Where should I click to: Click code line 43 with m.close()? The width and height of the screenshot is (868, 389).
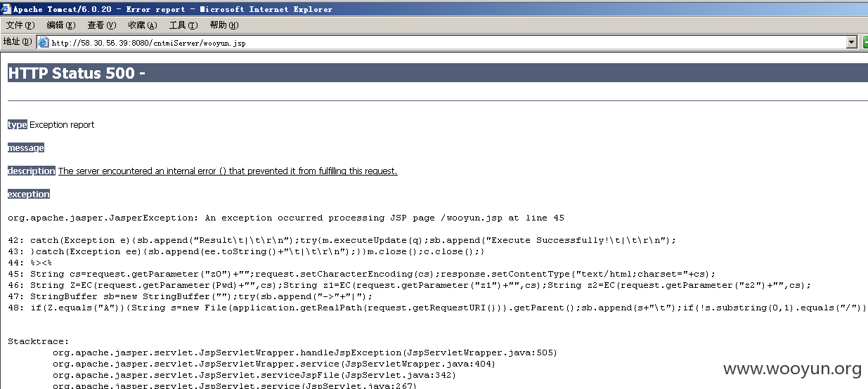(246, 251)
